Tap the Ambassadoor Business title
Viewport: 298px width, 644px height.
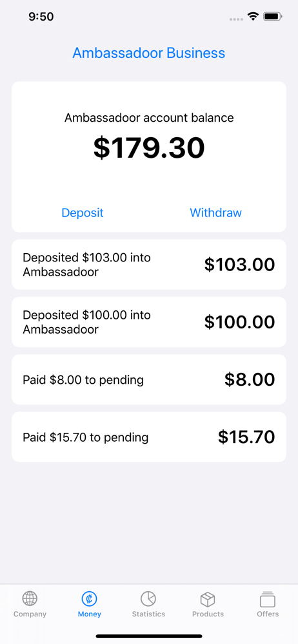pyautogui.click(x=149, y=53)
